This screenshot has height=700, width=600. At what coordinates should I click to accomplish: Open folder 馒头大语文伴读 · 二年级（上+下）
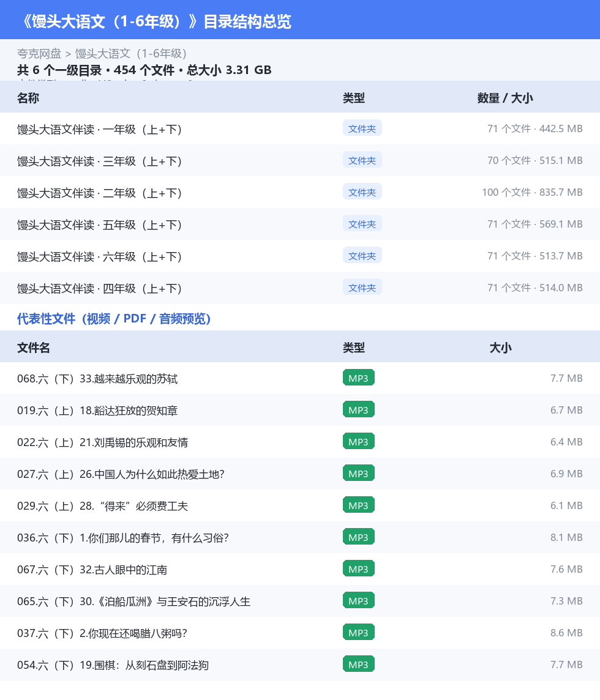[99, 193]
